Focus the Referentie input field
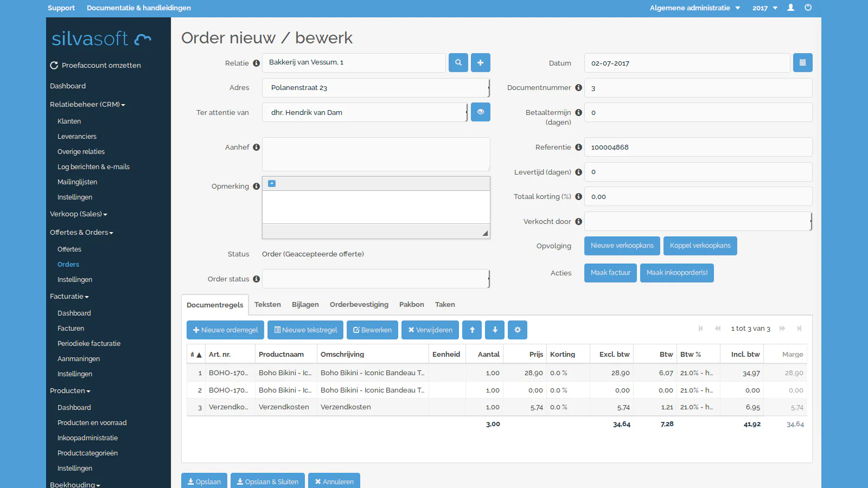868x488 pixels. click(x=698, y=147)
